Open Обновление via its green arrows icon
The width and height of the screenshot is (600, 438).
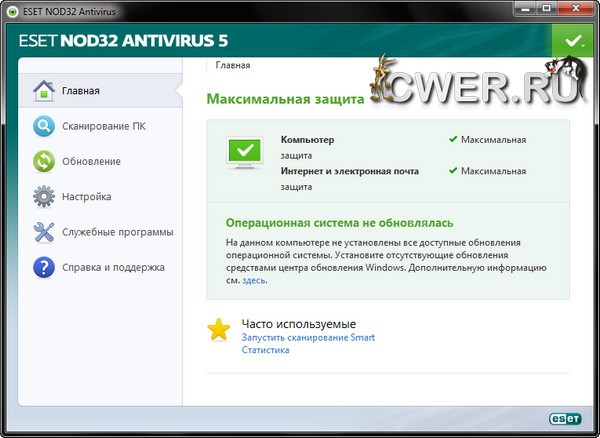44,161
